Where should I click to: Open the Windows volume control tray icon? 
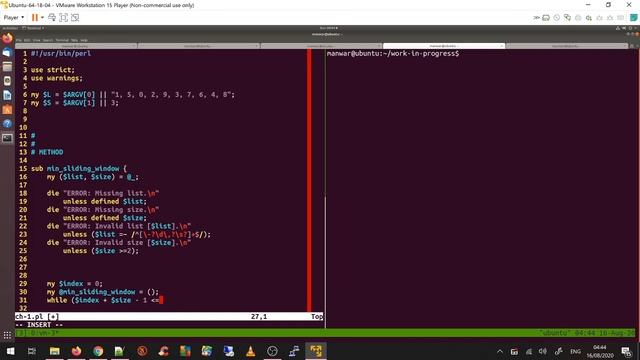[542, 351]
